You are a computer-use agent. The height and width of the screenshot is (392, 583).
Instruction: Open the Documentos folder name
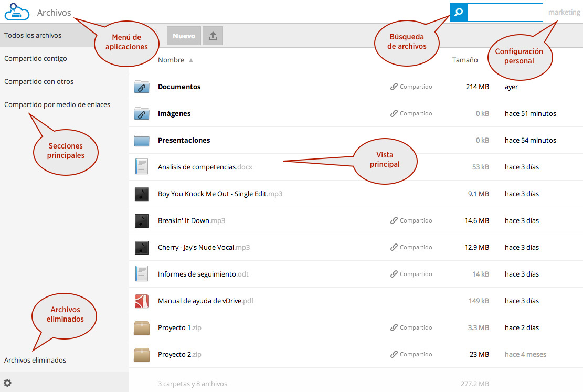pyautogui.click(x=179, y=87)
